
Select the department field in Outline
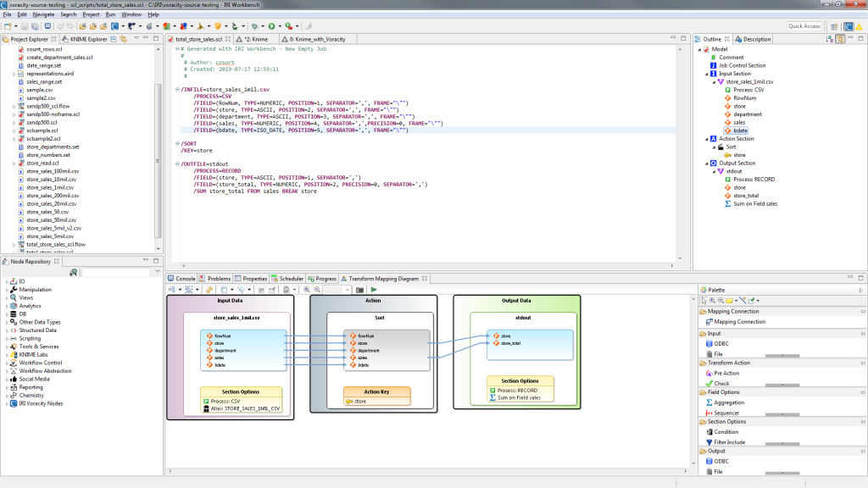[x=743, y=114]
